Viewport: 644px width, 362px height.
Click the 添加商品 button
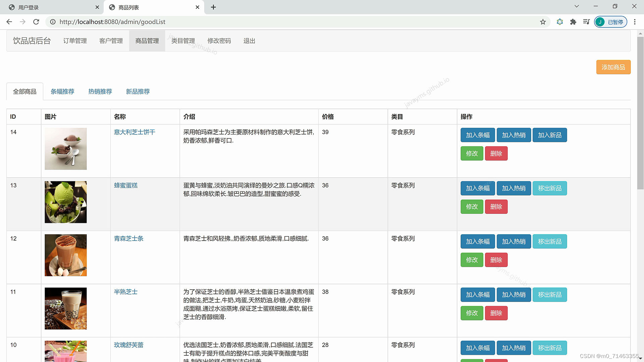tap(613, 67)
